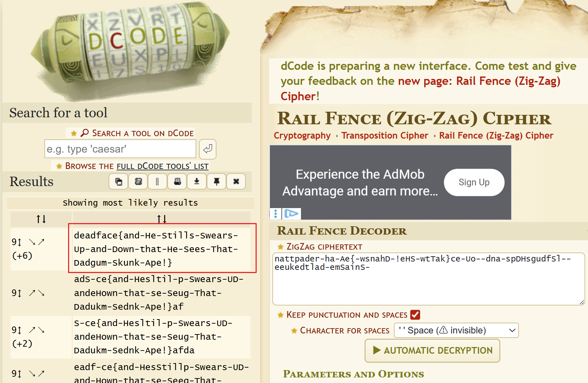Click the Search for a tool heading
Screen dimensions: 588x383
pos(58,113)
